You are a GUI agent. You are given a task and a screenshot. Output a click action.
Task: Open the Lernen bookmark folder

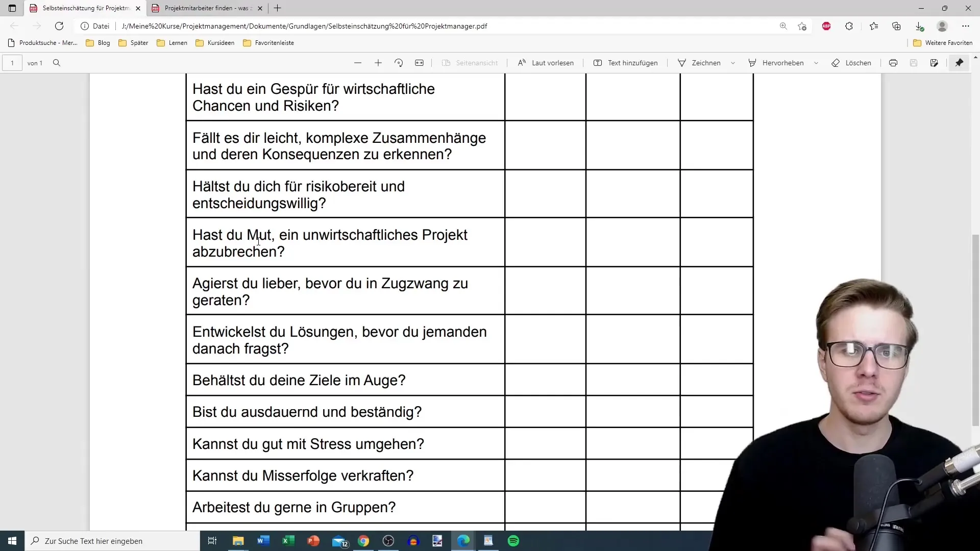click(172, 43)
